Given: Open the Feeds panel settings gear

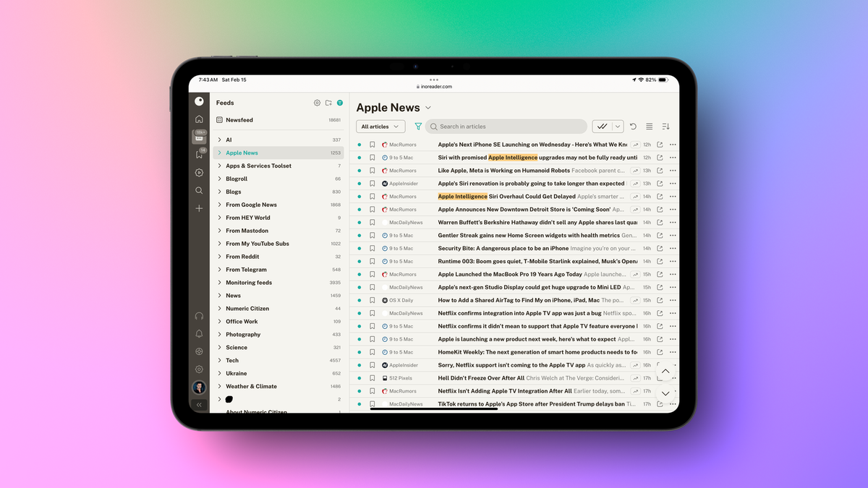Looking at the screenshot, I should pyautogui.click(x=318, y=103).
